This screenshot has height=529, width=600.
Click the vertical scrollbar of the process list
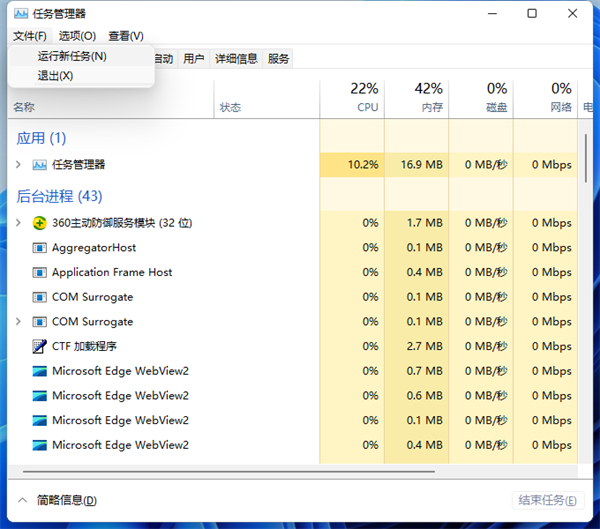(x=587, y=155)
